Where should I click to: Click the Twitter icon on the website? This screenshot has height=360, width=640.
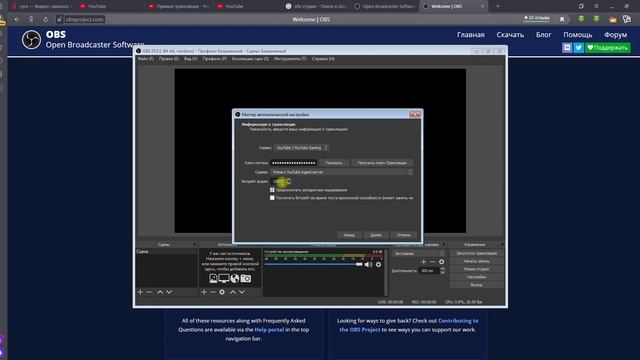coord(578,48)
